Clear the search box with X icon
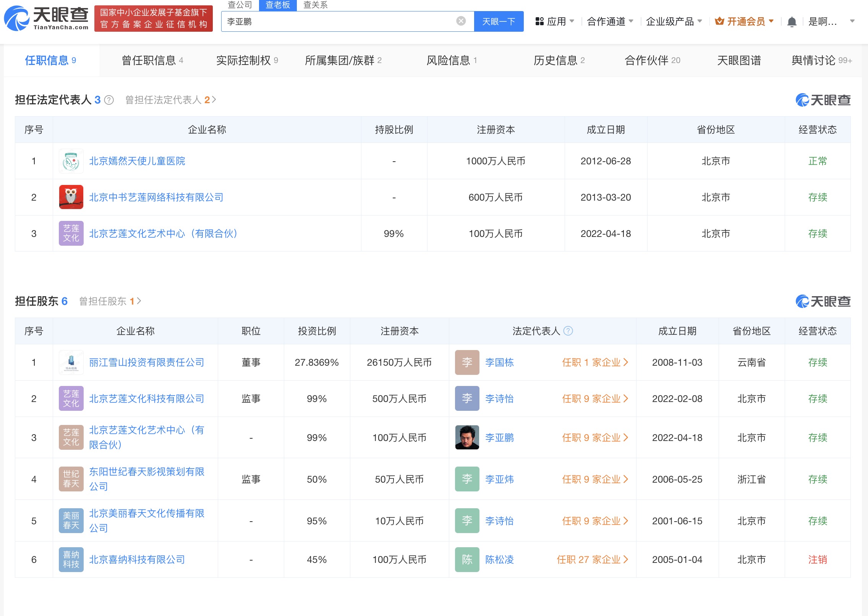 coord(461,21)
